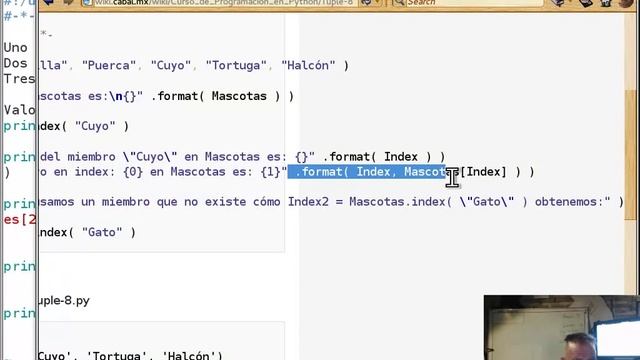
Task: Click the "Puerca" string in the tuple
Action: [109, 66]
